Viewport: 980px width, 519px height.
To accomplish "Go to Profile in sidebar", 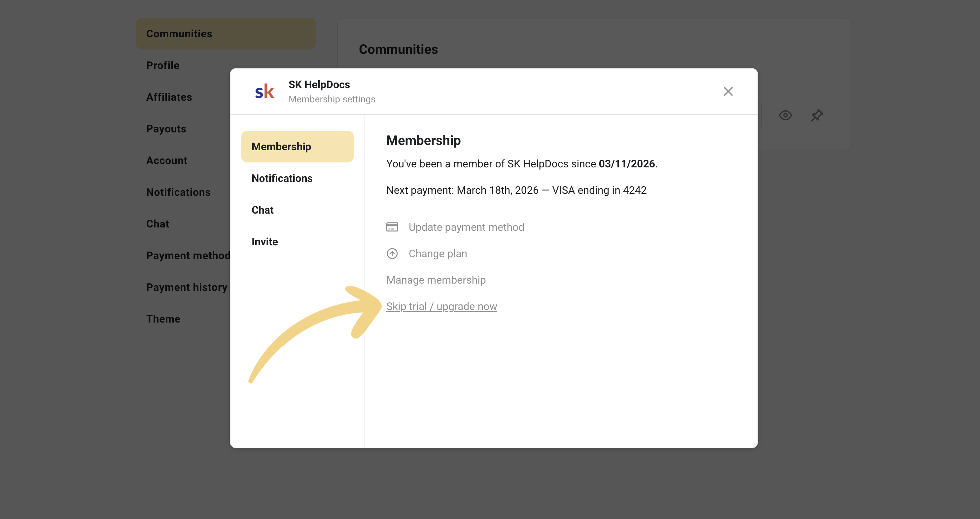I will (x=162, y=65).
